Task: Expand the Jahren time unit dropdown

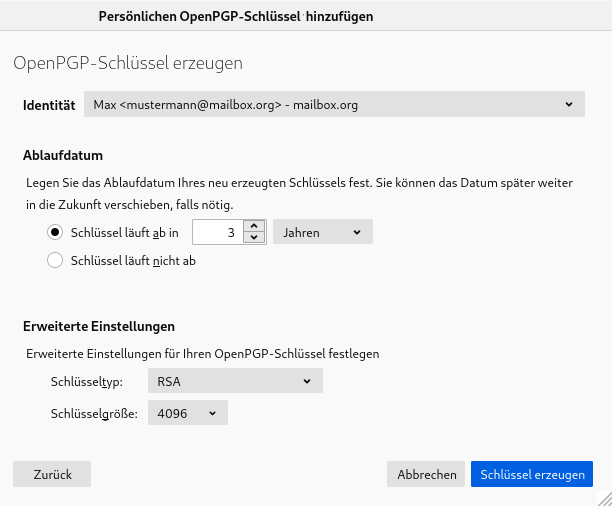Action: coord(323,232)
